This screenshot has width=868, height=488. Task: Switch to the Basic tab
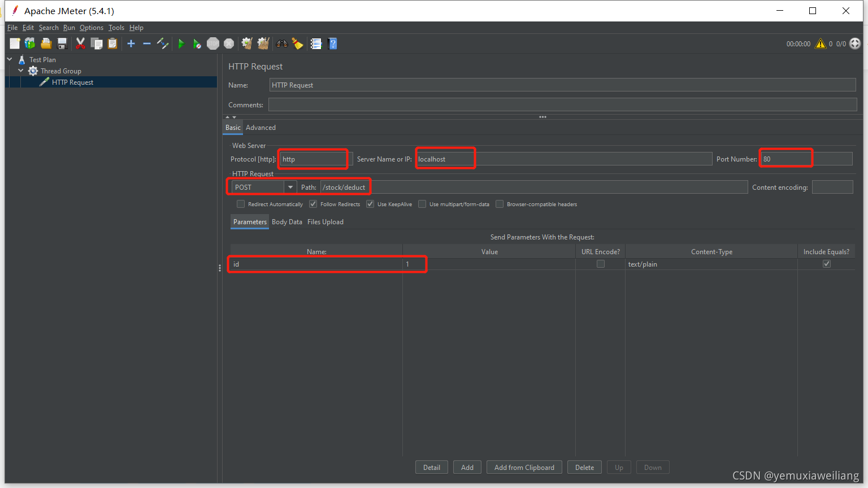point(233,128)
